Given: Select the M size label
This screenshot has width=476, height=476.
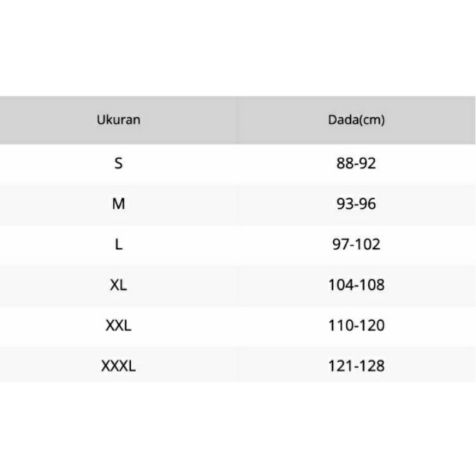Looking at the screenshot, I should pyautogui.click(x=118, y=203).
